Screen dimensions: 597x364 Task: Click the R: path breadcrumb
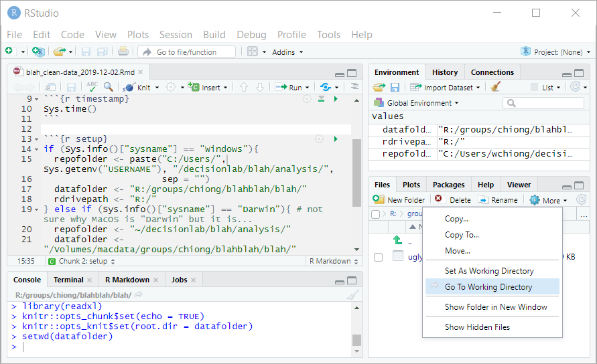393,213
